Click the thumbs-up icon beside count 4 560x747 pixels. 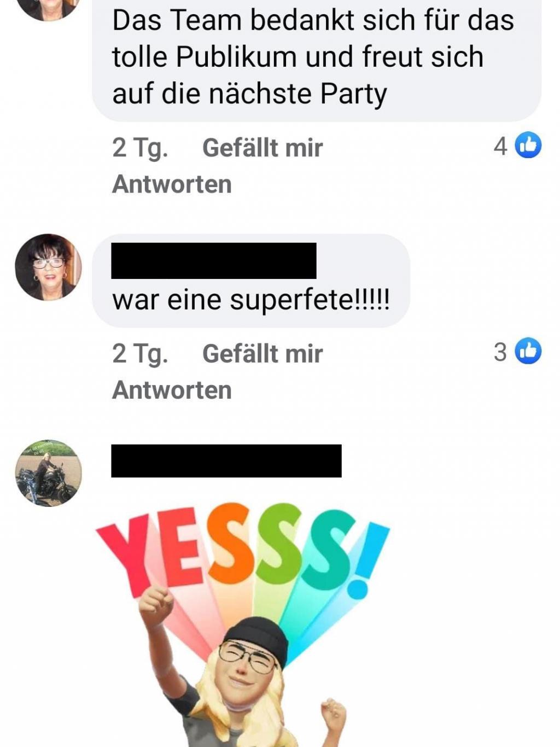(x=528, y=145)
